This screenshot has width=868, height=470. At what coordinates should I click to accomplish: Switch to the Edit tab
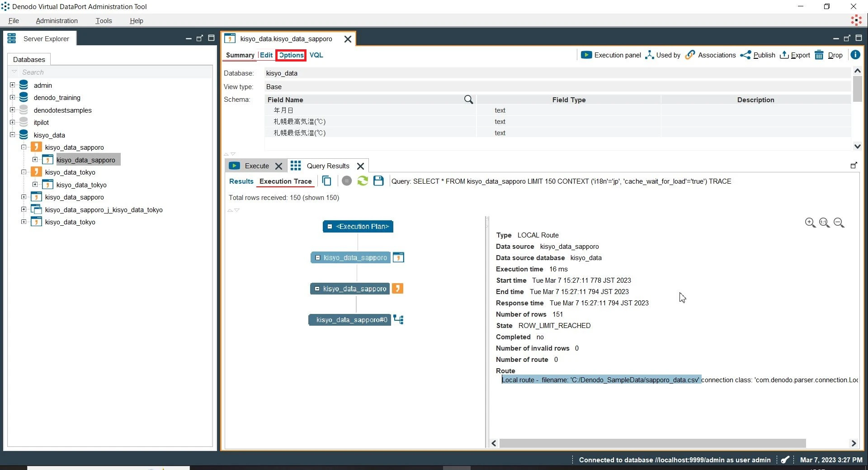(266, 55)
